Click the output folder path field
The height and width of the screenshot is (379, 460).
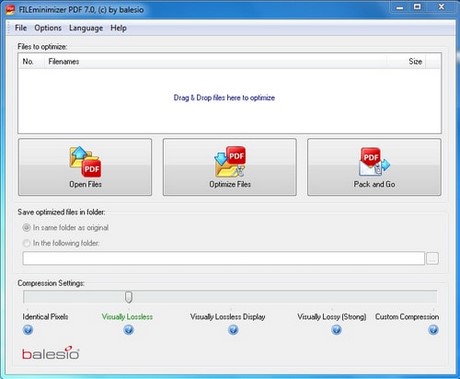click(x=224, y=258)
